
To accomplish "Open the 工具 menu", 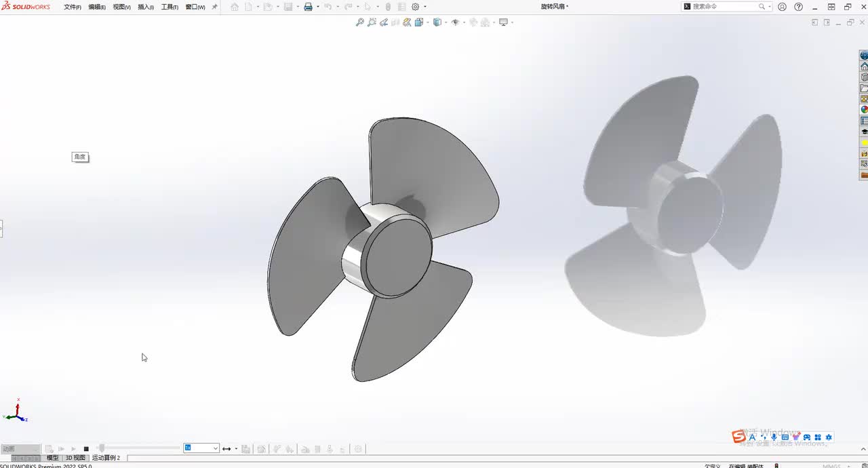I will click(x=170, y=7).
